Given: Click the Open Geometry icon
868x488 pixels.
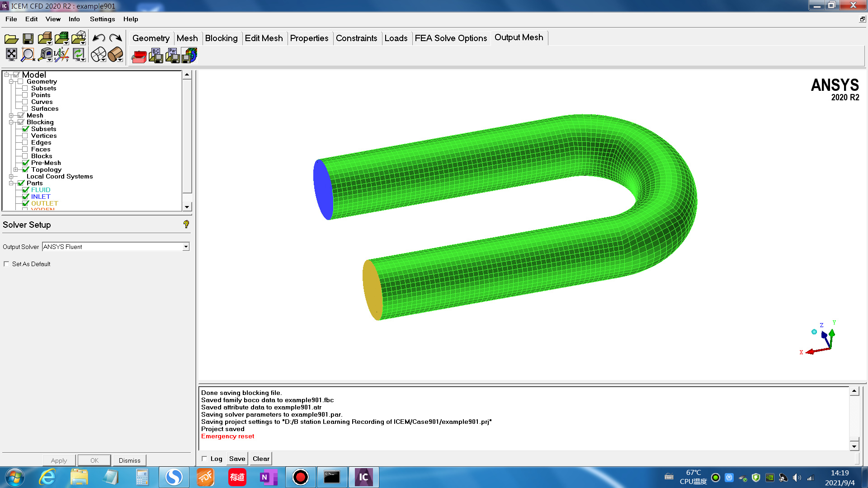Looking at the screenshot, I should [45, 38].
